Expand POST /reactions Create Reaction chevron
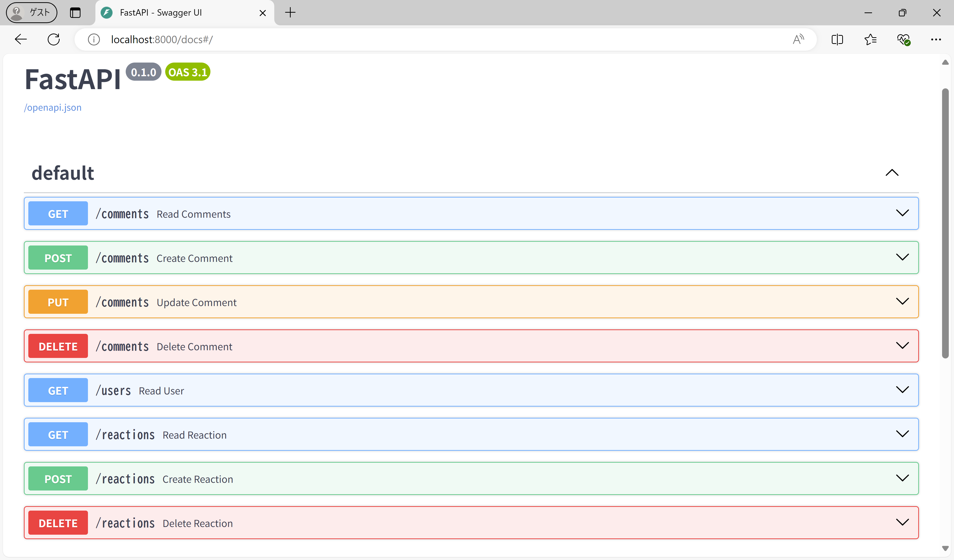 pos(903,478)
